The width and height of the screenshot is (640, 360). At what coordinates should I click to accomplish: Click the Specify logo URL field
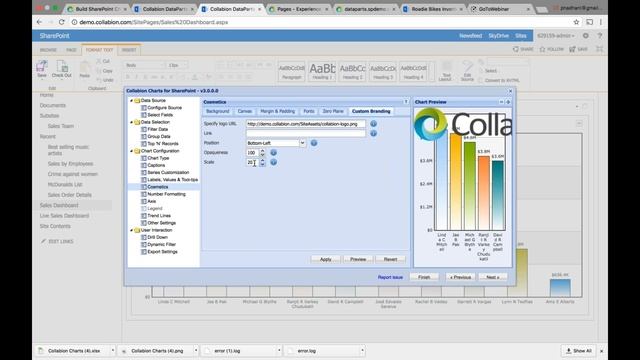(x=306, y=124)
